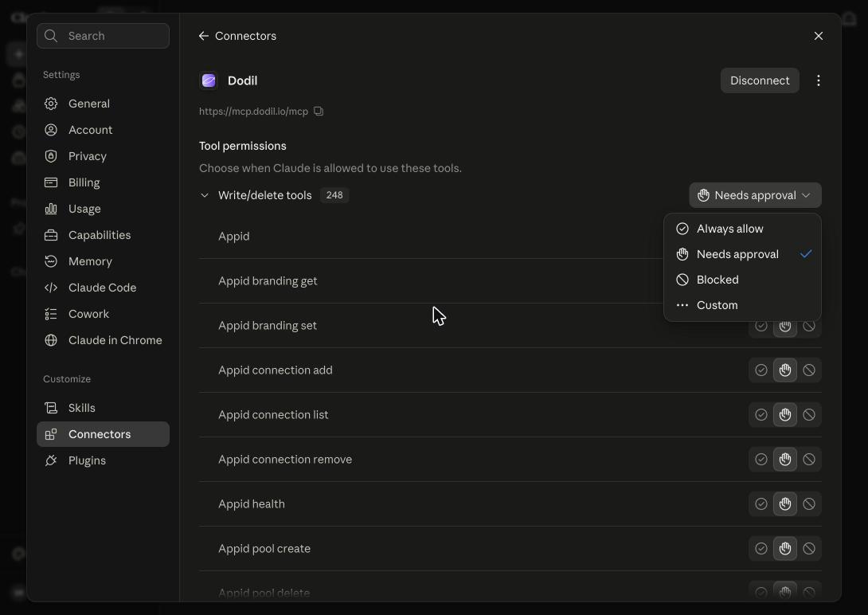Click the Capabilities briefcase icon
The width and height of the screenshot is (868, 615).
click(x=51, y=235)
